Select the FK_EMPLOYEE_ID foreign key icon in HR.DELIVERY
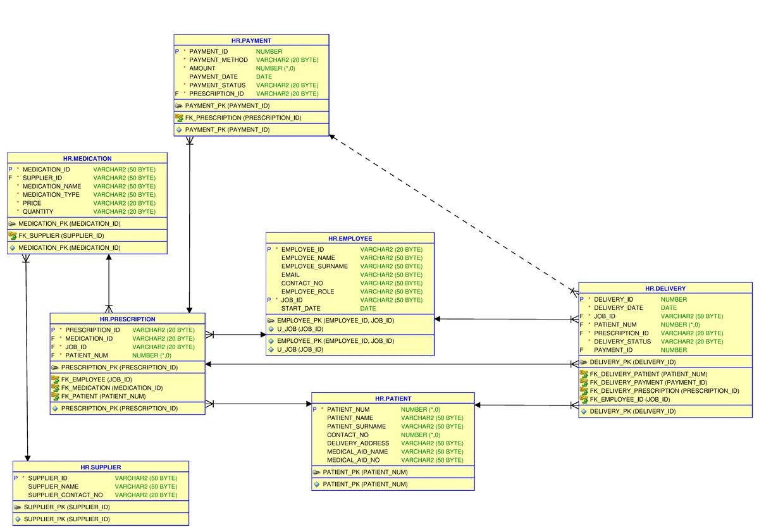The height and width of the screenshot is (532, 759). point(584,399)
